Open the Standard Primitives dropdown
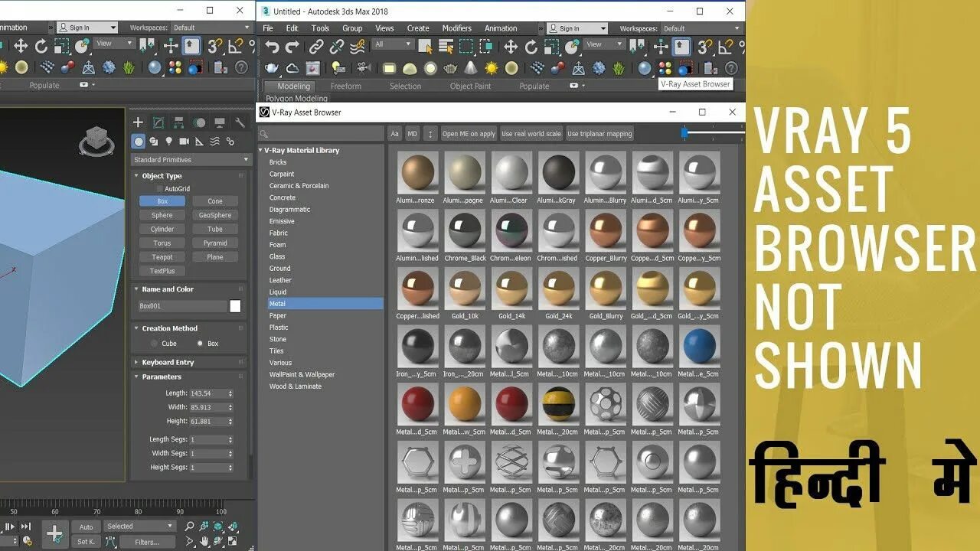980x551 pixels. (191, 160)
